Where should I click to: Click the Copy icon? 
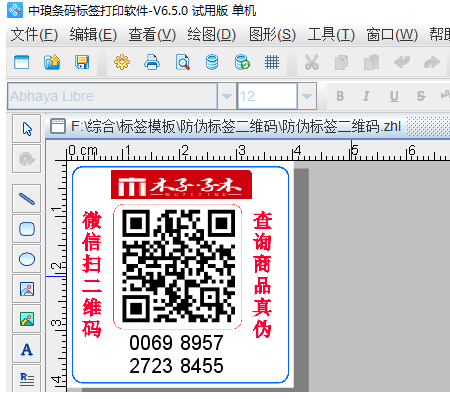[341, 62]
